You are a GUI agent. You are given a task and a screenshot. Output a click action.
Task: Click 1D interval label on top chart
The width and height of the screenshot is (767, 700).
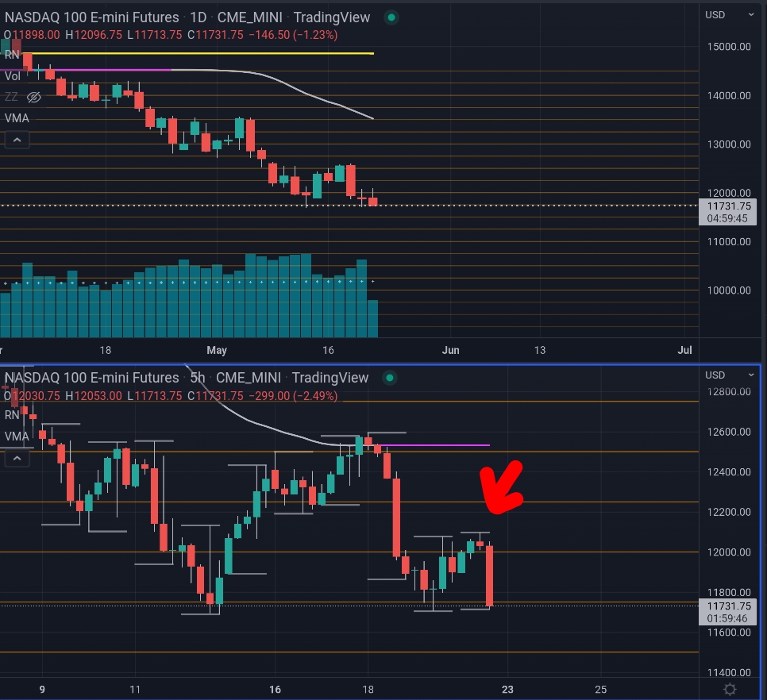198,17
